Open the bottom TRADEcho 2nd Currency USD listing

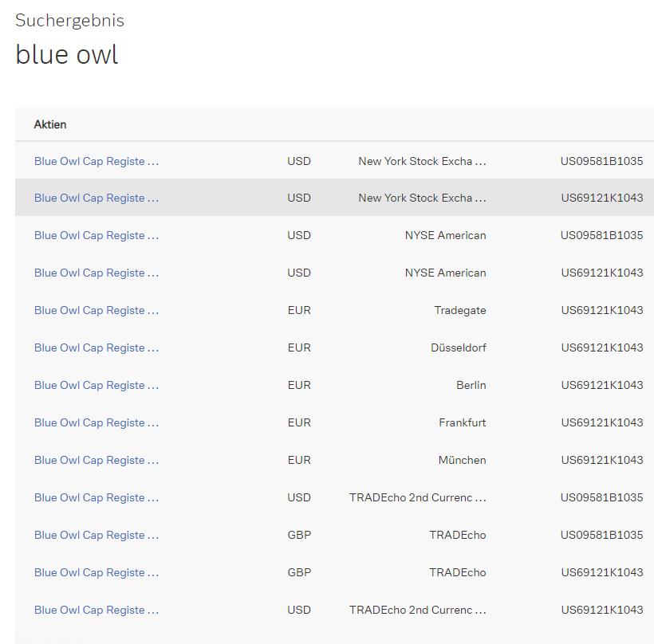click(96, 610)
